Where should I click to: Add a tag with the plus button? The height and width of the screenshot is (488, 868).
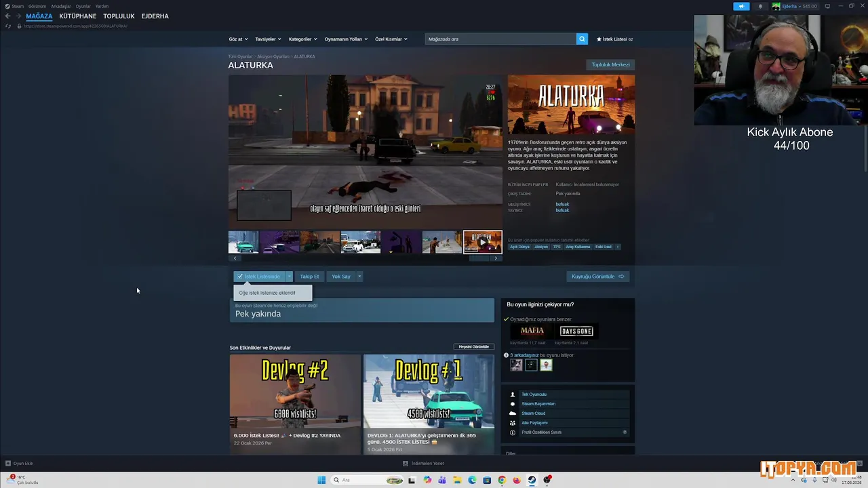pyautogui.click(x=617, y=247)
